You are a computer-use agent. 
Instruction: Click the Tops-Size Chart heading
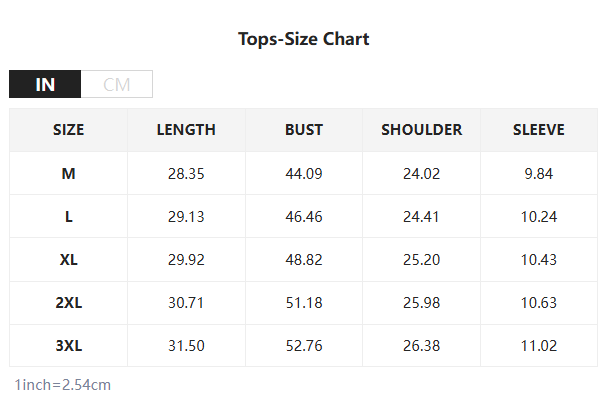[304, 39]
